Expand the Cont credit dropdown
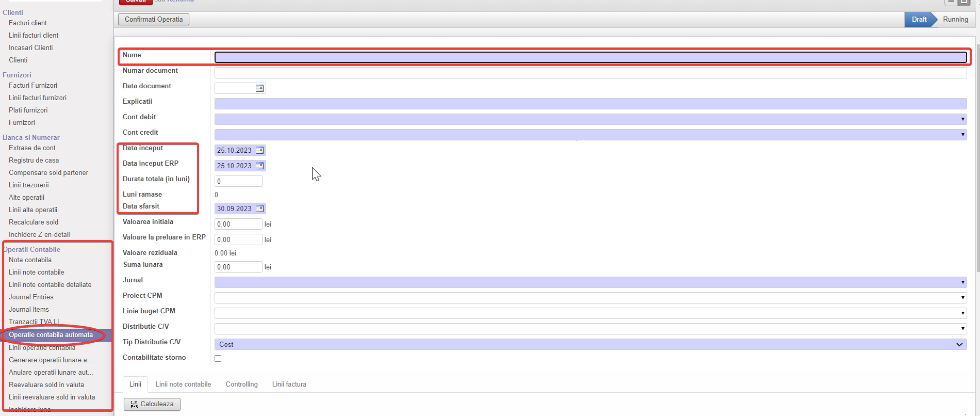980x416 pixels. (962, 135)
